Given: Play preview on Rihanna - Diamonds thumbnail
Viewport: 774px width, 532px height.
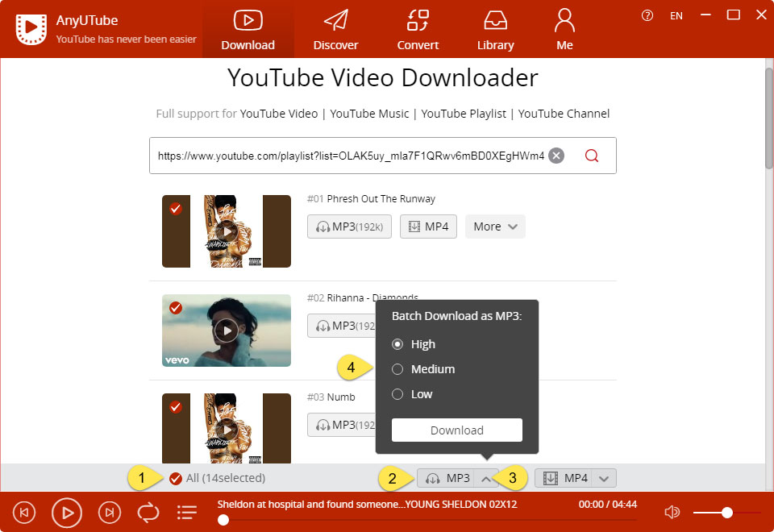Looking at the screenshot, I should pyautogui.click(x=227, y=330).
